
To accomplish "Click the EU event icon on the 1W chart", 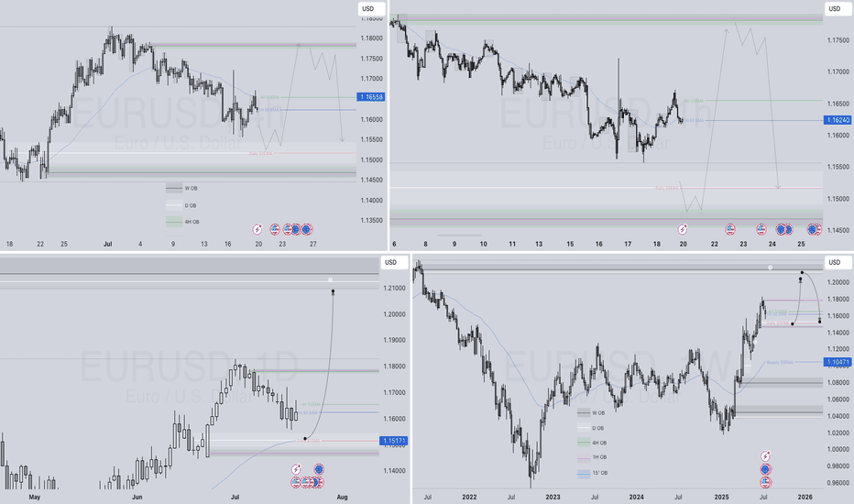I will point(765,469).
